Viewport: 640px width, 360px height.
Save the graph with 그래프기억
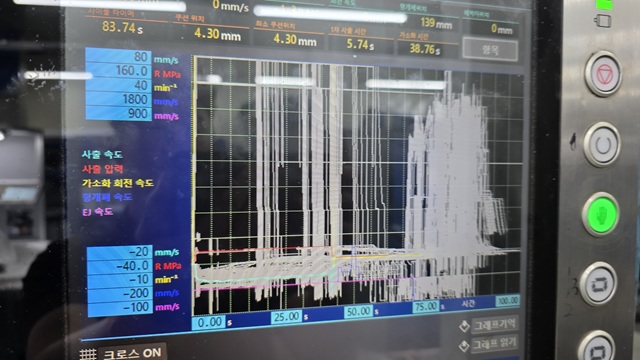(495, 325)
